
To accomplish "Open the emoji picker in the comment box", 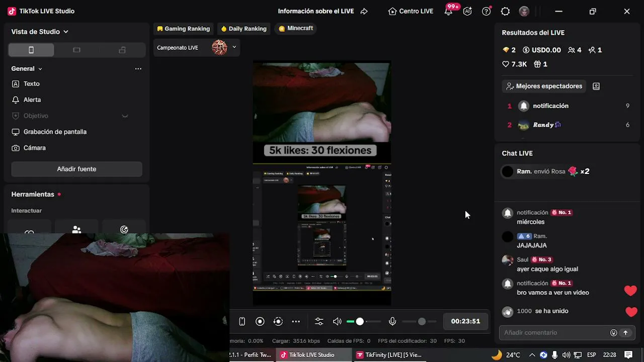I will tap(613, 333).
